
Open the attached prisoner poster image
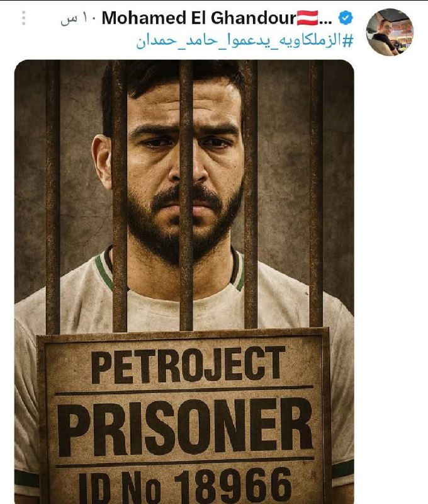184,282
